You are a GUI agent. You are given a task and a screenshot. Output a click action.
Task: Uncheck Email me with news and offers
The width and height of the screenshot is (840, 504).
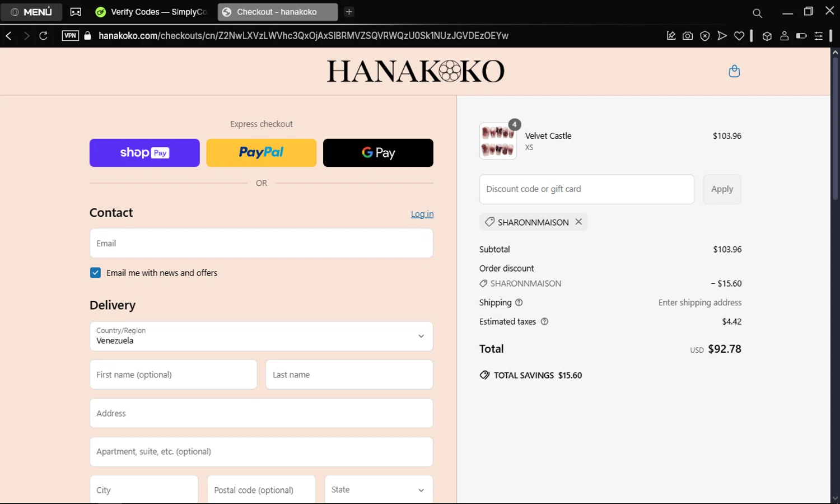click(95, 273)
